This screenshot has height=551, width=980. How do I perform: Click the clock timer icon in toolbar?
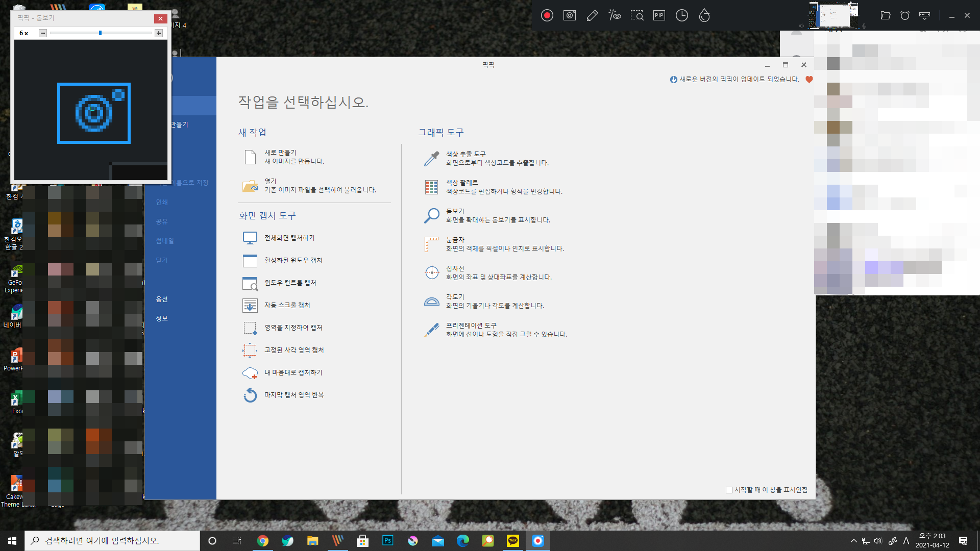pos(682,15)
